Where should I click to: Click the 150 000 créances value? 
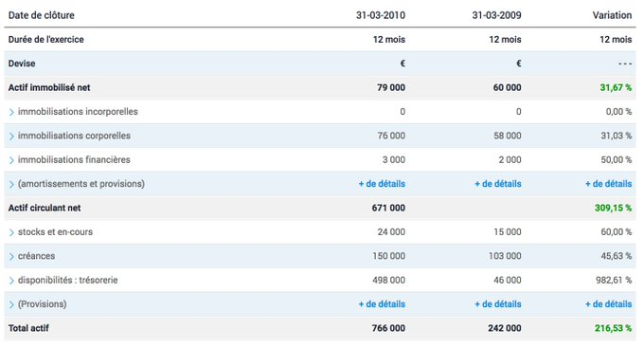(388, 256)
